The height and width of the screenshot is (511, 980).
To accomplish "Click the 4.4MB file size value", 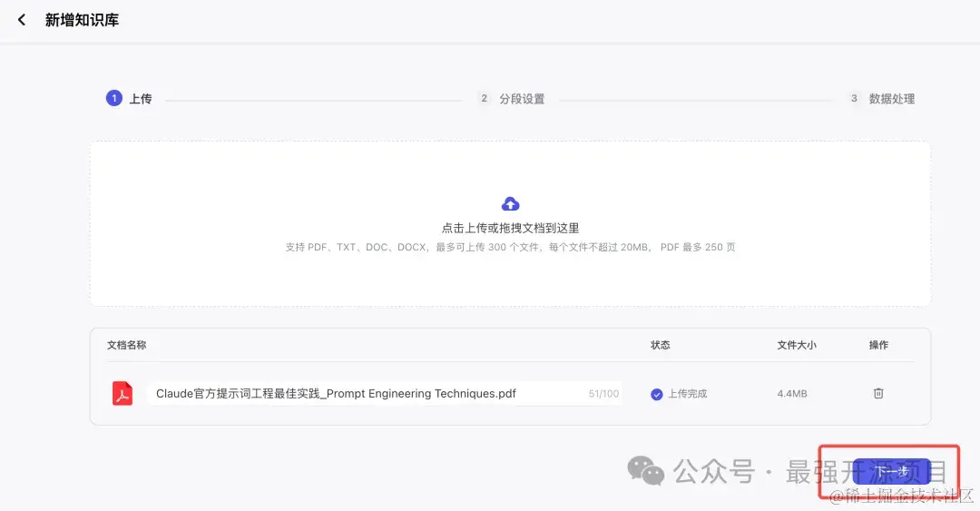I will (792, 394).
